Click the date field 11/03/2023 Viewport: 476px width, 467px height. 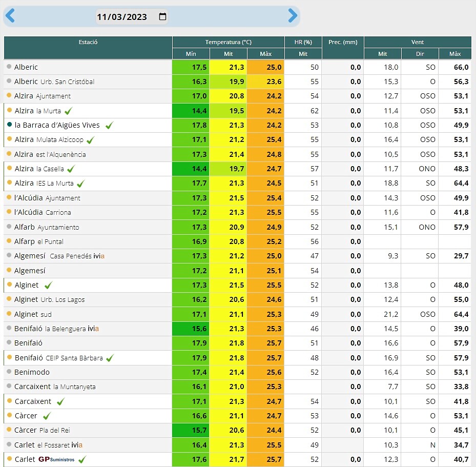[132, 17]
